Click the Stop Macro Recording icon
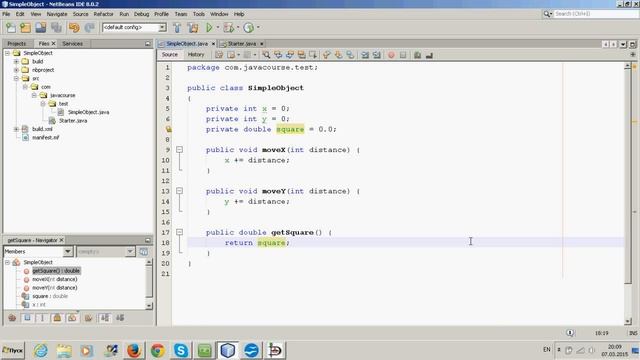The height and width of the screenshot is (360, 640). coord(403,55)
